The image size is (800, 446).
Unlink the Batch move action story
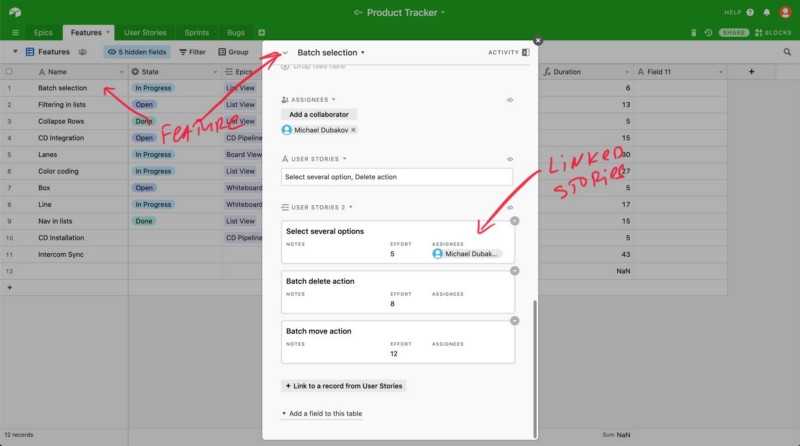pyautogui.click(x=514, y=321)
